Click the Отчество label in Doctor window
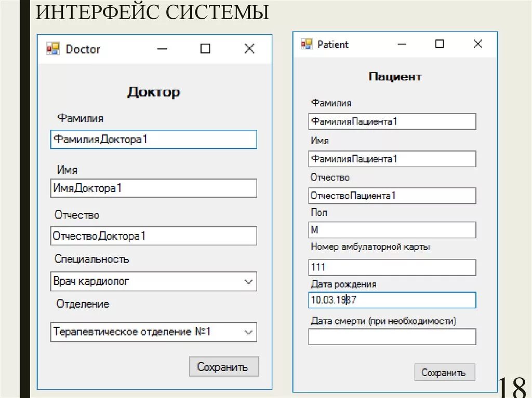This screenshot has width=532, height=398. tap(77, 215)
